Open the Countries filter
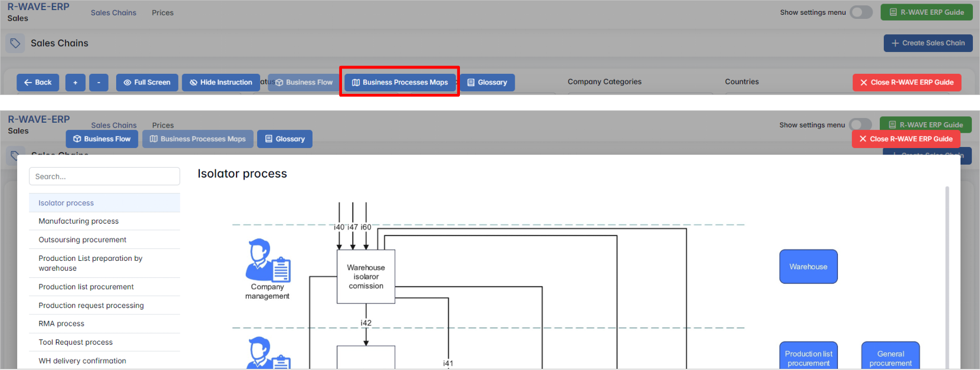This screenshot has height=370, width=980. [742, 82]
